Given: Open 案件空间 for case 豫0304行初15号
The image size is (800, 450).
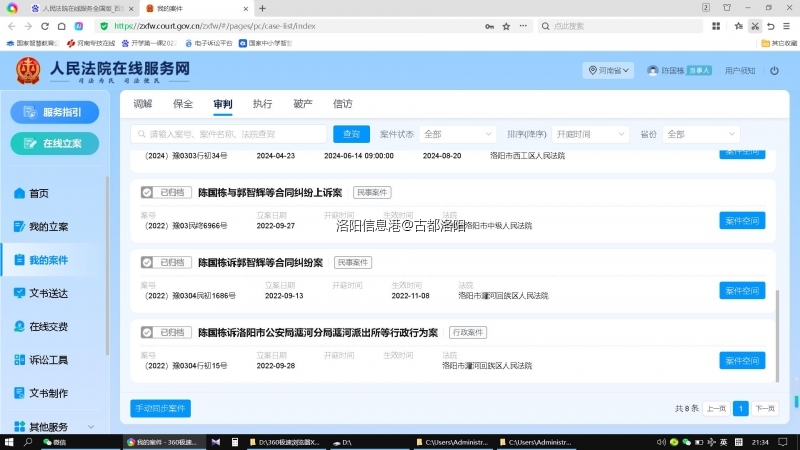Looking at the screenshot, I should point(742,361).
